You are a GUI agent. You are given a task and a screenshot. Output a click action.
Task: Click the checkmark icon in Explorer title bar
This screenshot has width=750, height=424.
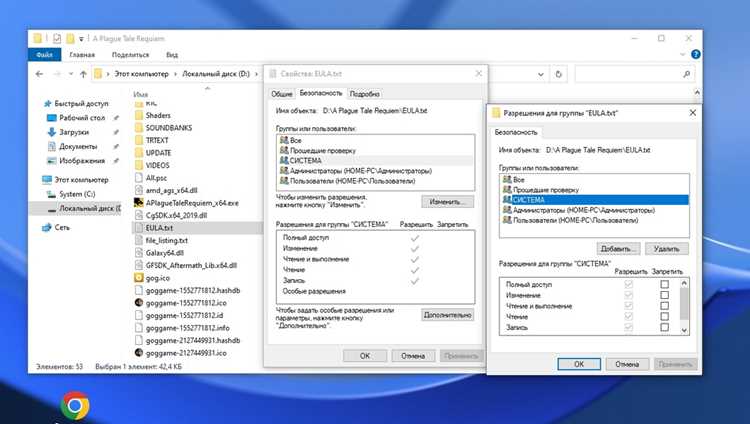57,38
